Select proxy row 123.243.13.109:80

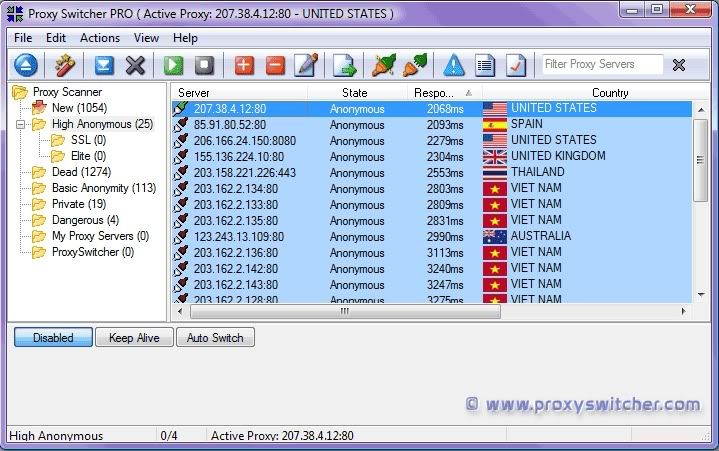[x=432, y=237]
